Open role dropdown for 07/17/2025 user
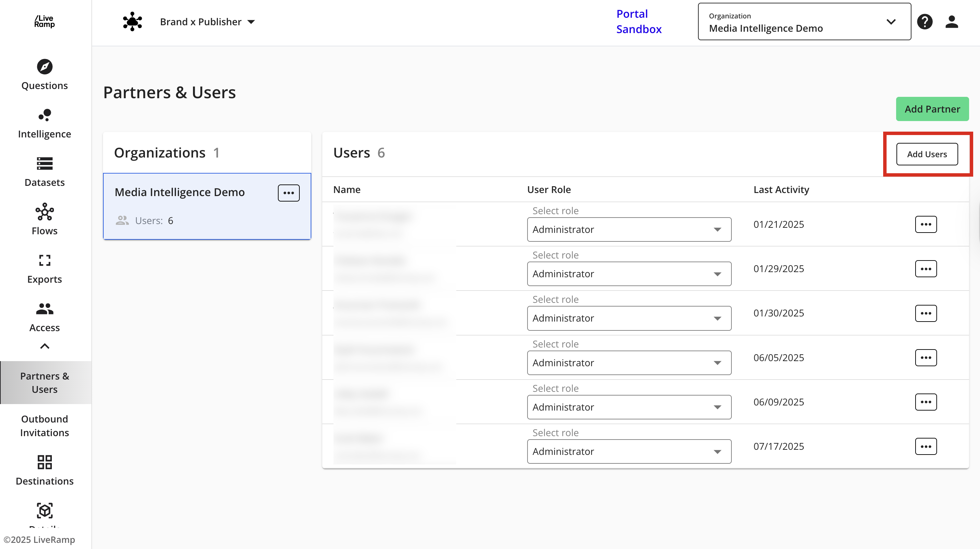Viewport: 980px width, 549px height. point(629,451)
